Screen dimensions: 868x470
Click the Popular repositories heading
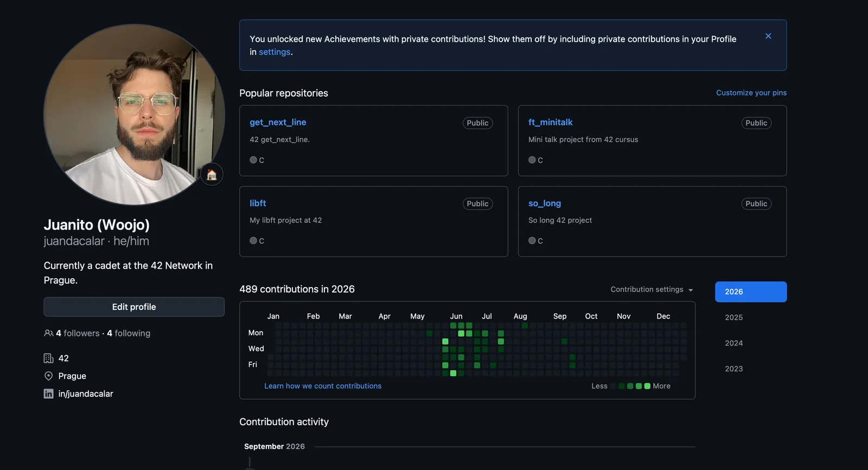tap(284, 93)
